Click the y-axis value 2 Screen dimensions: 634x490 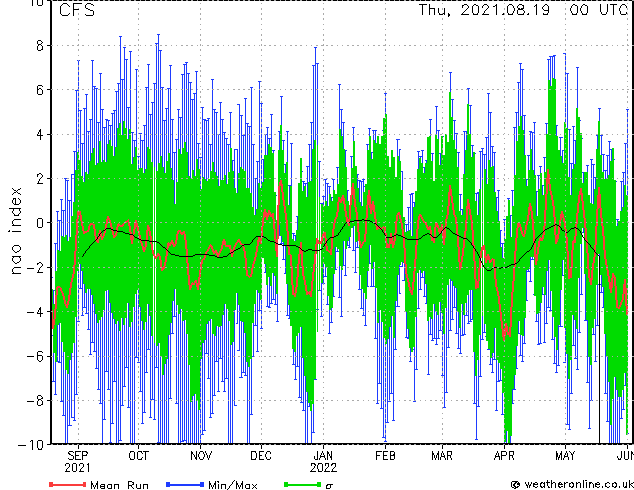point(40,178)
